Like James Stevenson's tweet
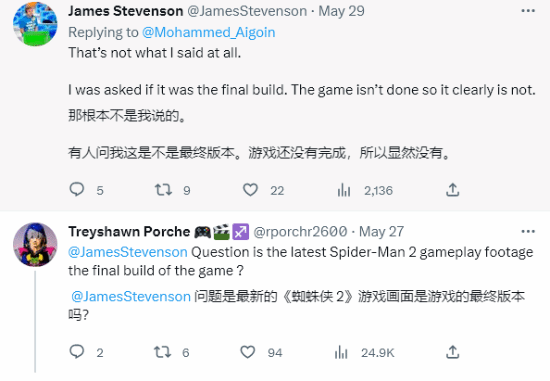Screen dimensions: 550x381 coord(250,190)
